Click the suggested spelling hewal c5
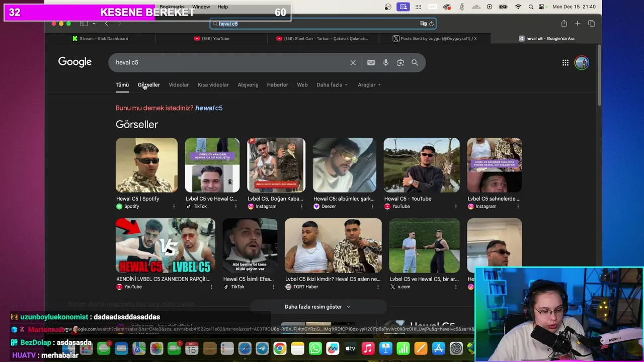 [209, 108]
